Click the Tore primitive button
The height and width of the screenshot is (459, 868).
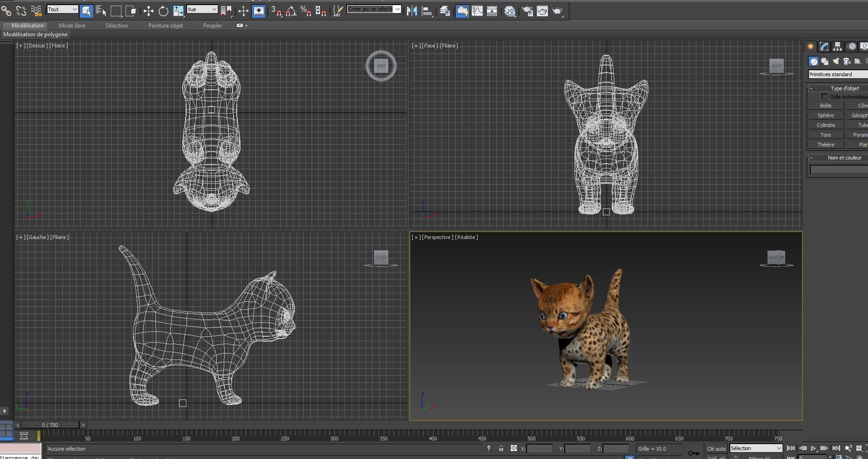click(826, 135)
